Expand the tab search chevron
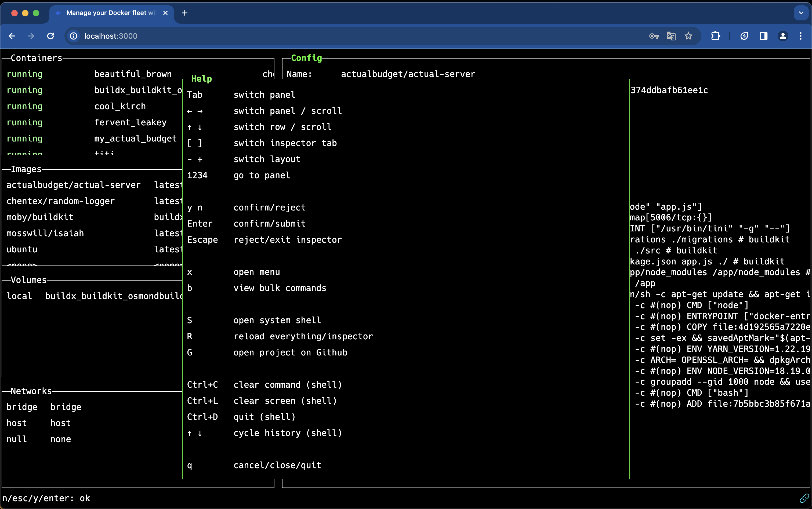This screenshot has width=812, height=509. coord(801,13)
